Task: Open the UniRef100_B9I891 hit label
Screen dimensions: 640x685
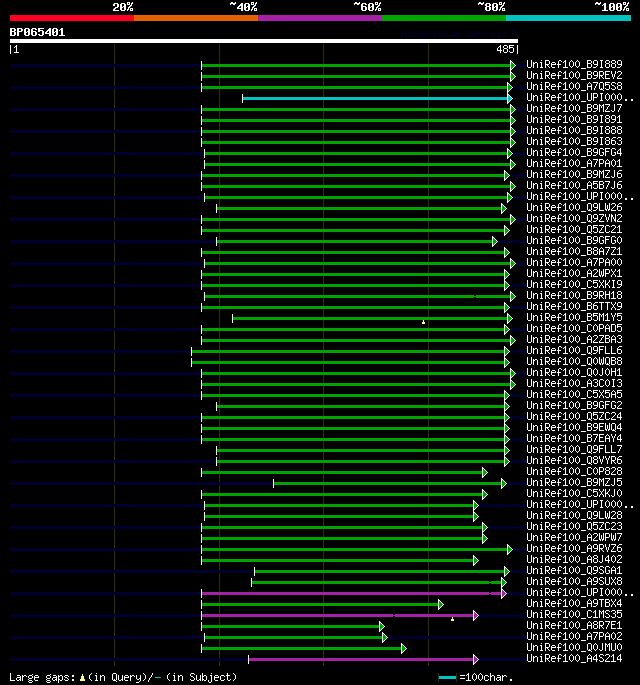Action: 574,120
